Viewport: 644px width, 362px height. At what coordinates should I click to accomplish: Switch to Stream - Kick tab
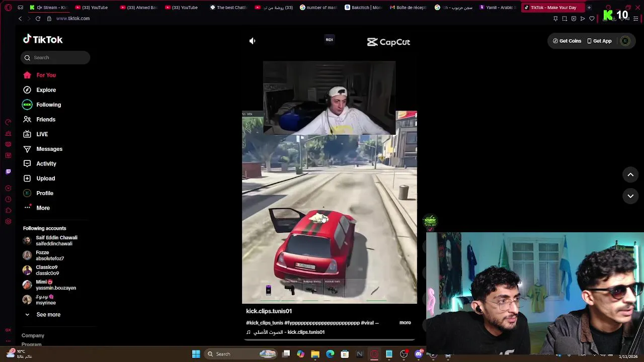click(48, 8)
